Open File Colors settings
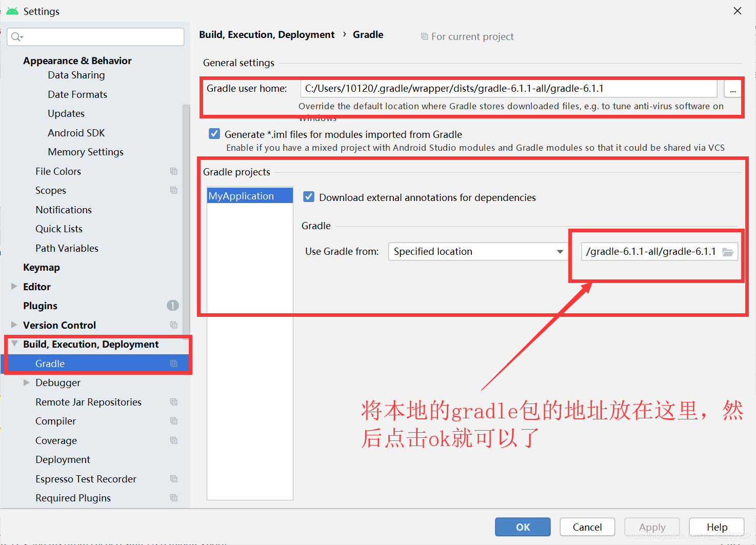The image size is (756, 545). pos(58,171)
